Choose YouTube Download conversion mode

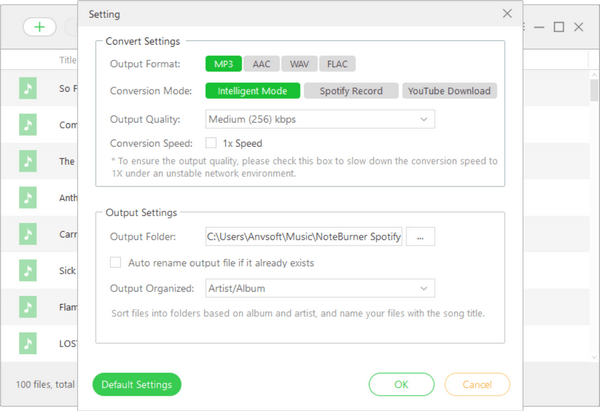pos(449,91)
